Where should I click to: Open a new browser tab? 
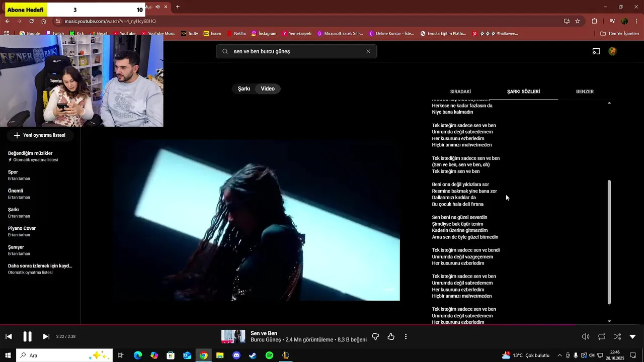178,7
